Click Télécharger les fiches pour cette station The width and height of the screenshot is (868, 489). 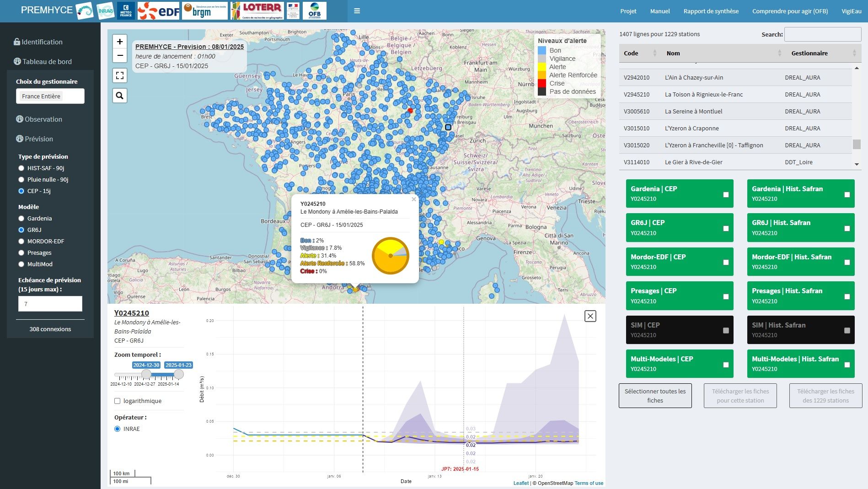click(740, 396)
